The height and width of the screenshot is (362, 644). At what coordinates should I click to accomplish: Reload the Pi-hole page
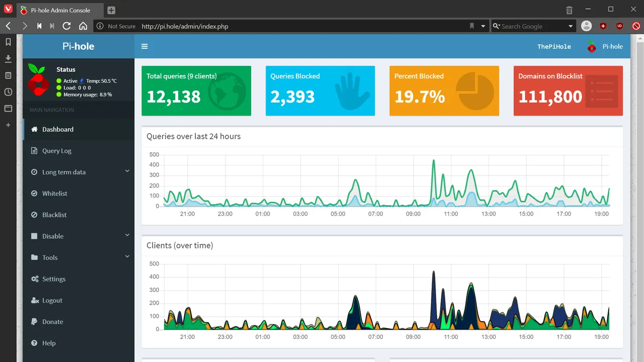click(67, 26)
